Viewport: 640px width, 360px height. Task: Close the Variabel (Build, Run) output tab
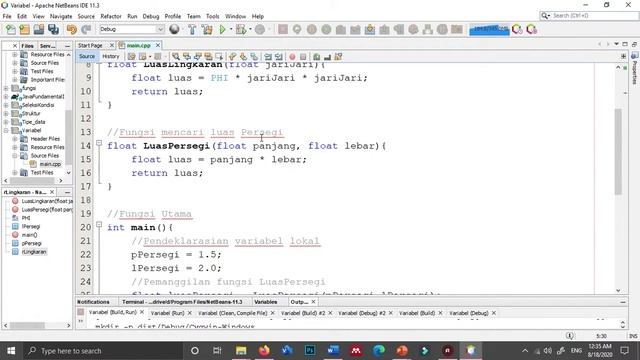[142, 312]
